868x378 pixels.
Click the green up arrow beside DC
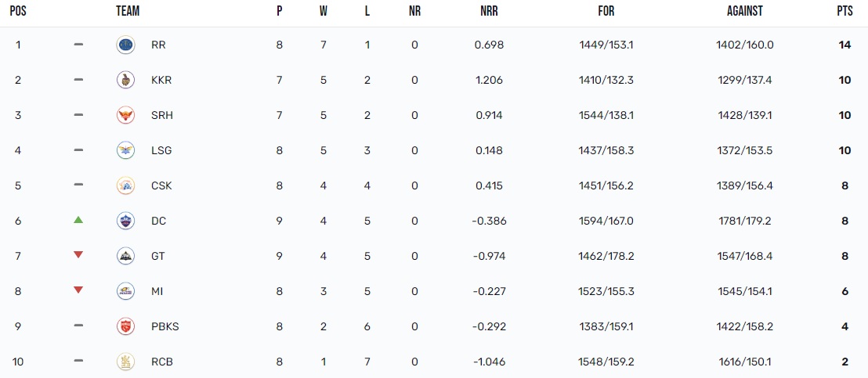click(78, 220)
